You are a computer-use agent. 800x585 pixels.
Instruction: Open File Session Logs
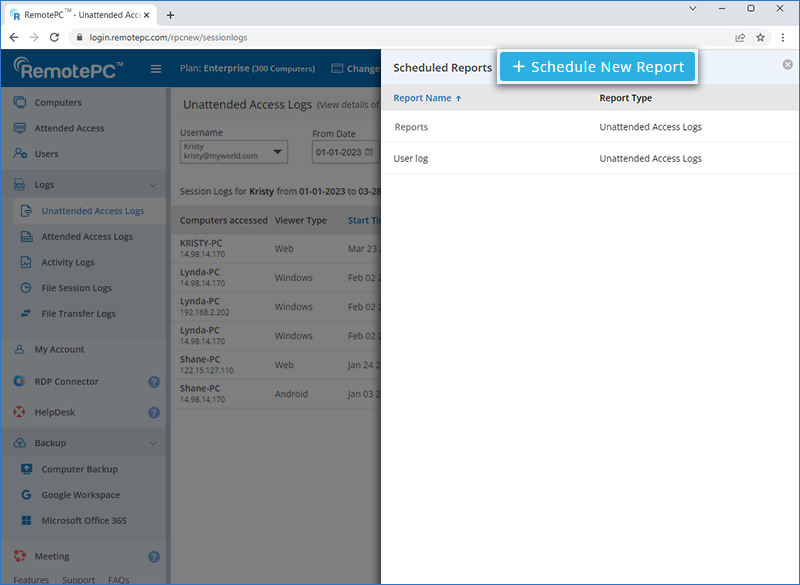(76, 288)
